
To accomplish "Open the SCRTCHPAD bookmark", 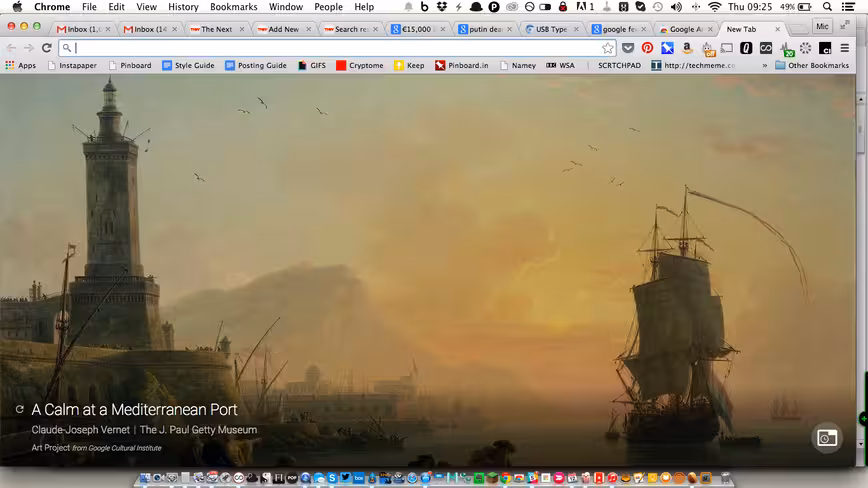I will coord(619,65).
